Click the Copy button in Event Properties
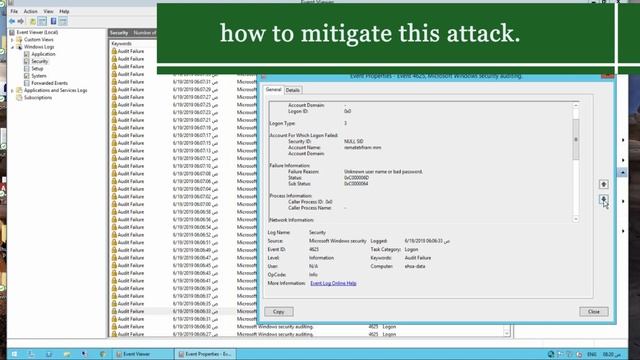This screenshot has height=360, width=640. click(279, 311)
